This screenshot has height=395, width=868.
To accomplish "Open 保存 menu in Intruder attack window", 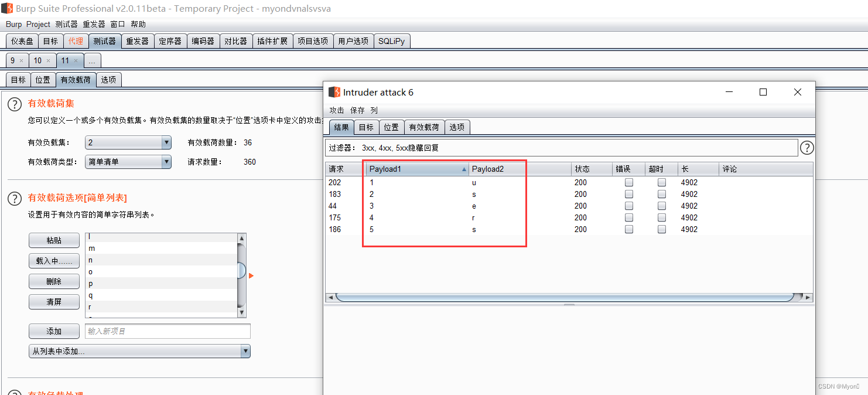I will [357, 110].
